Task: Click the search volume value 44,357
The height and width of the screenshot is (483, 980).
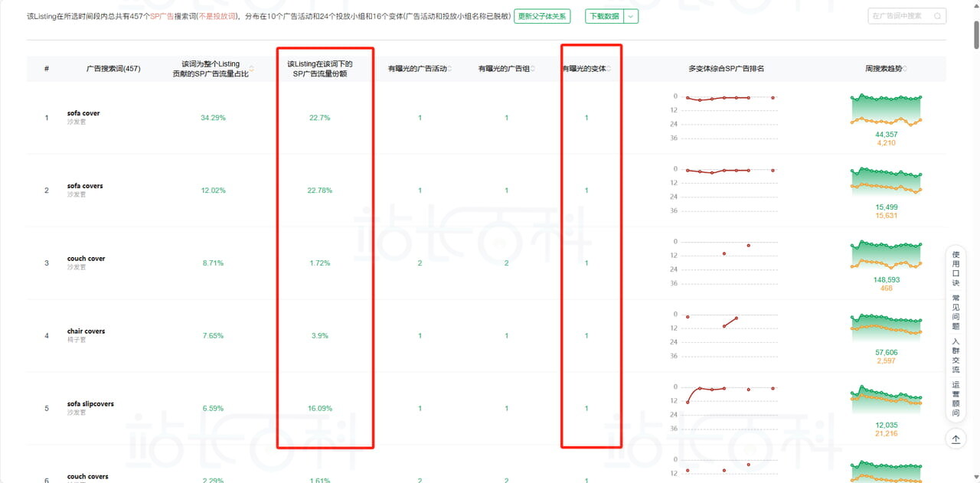Action: pyautogui.click(x=886, y=135)
